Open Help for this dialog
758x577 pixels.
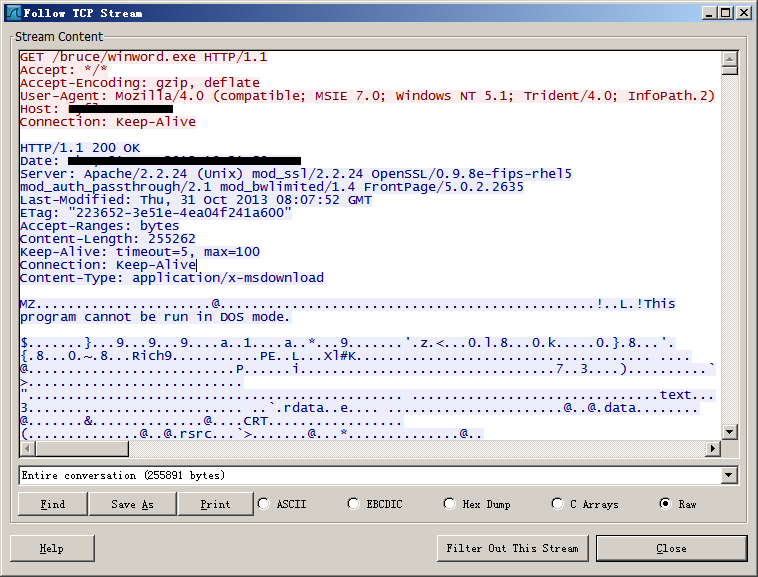tap(52, 548)
